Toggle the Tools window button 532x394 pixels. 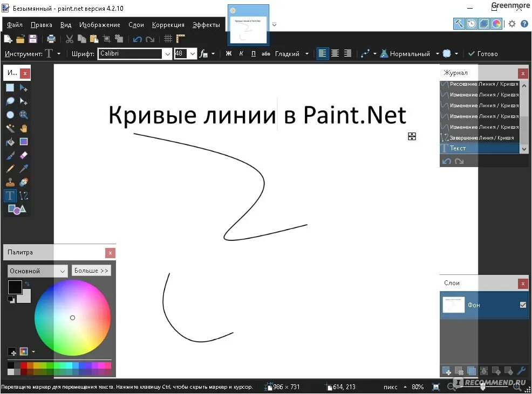coord(459,24)
